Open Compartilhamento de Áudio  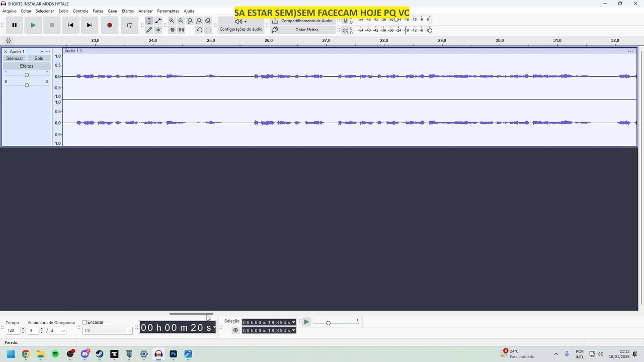pos(302,21)
